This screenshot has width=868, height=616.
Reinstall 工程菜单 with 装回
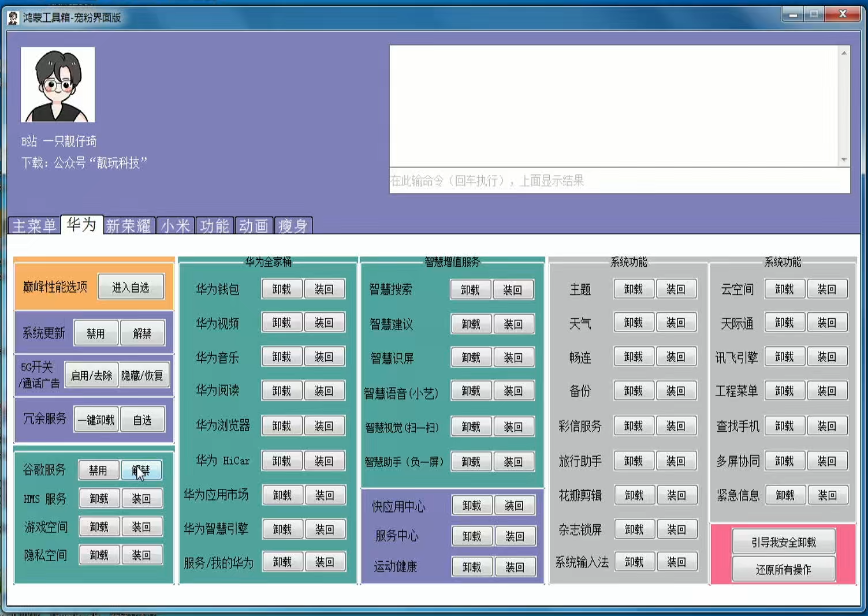click(x=826, y=391)
